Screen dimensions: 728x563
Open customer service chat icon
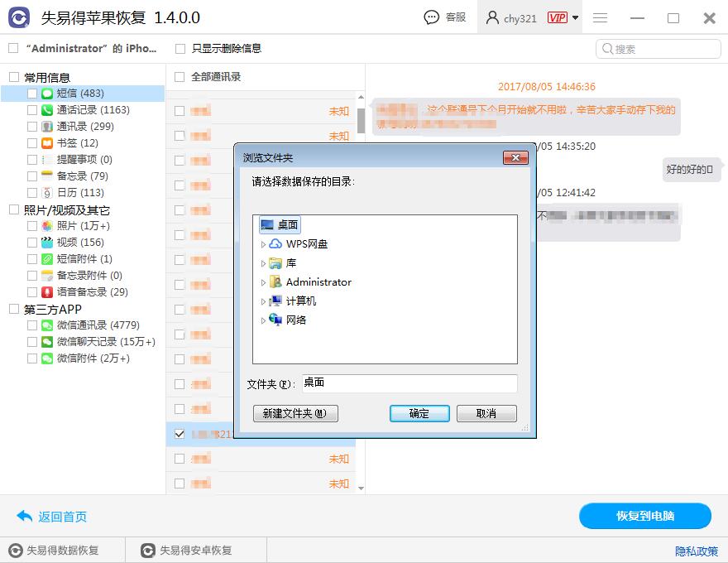click(x=431, y=17)
